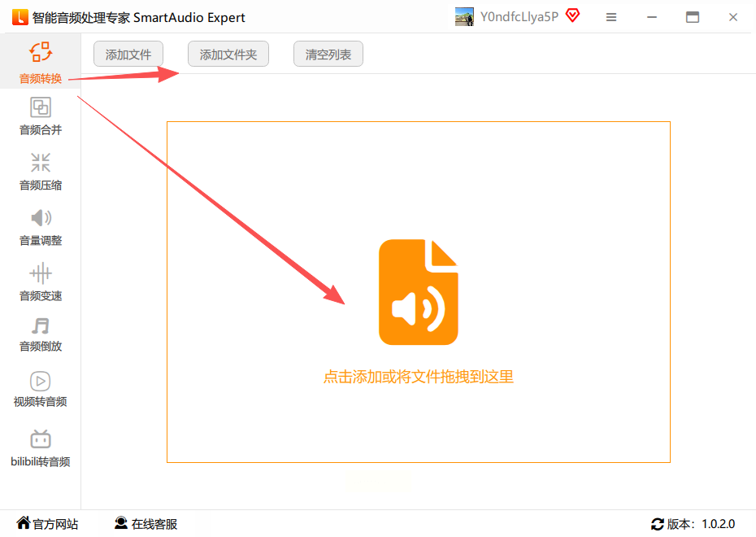Click the username Y0ndfcLlya5P
The width and height of the screenshot is (756, 537).
(x=519, y=17)
